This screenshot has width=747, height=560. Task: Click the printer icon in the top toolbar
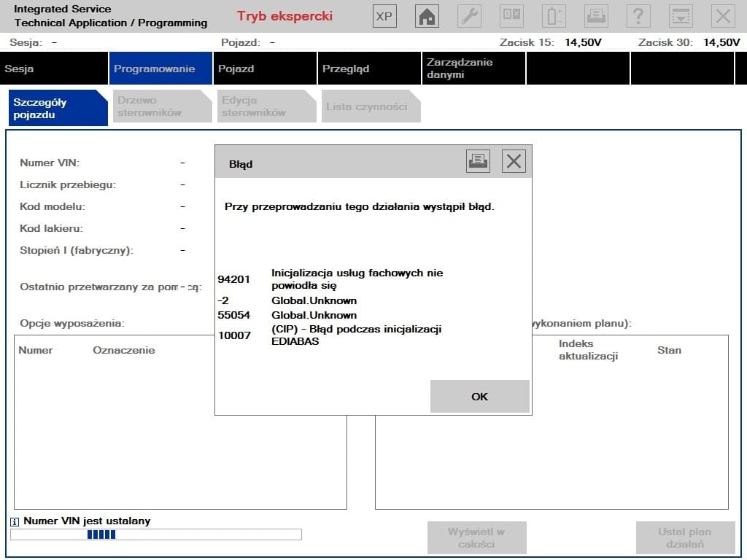click(x=596, y=16)
